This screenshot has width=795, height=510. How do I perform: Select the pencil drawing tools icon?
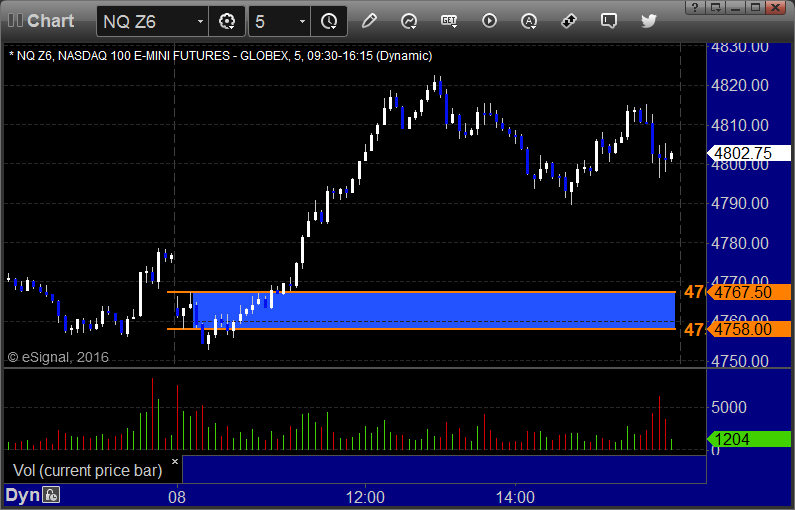point(369,21)
